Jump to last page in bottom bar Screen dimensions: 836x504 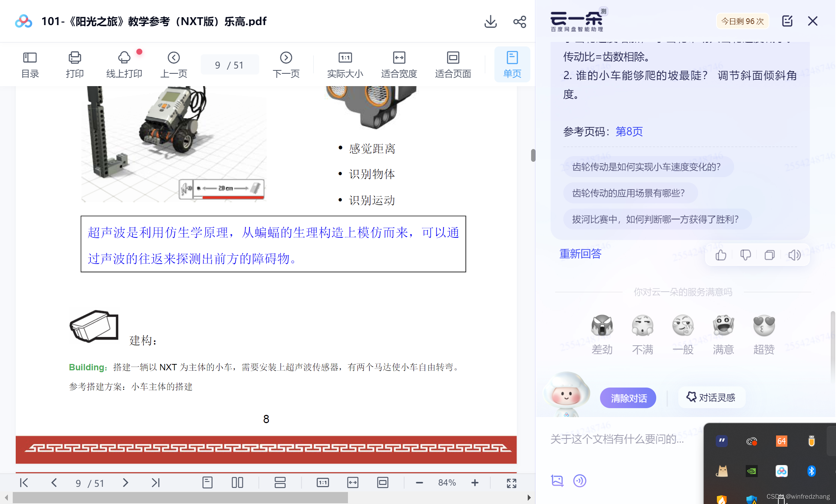point(156,483)
